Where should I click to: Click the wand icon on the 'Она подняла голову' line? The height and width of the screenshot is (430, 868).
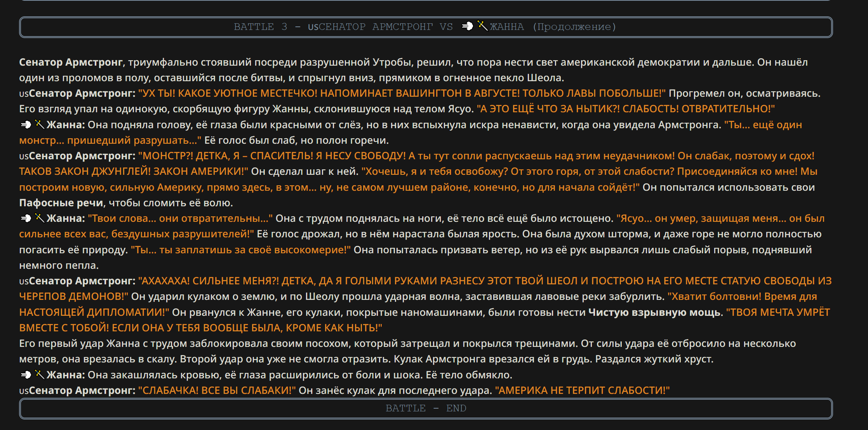coord(40,124)
